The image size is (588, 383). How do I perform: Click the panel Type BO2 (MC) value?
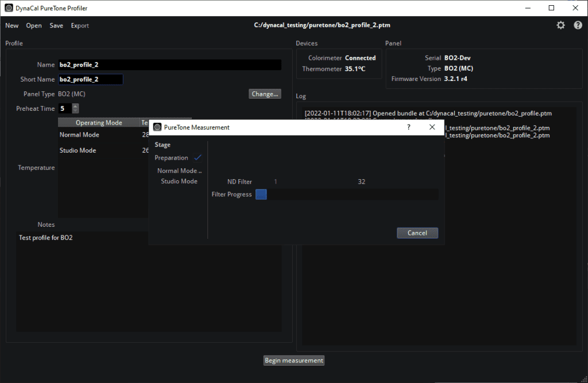(x=458, y=68)
